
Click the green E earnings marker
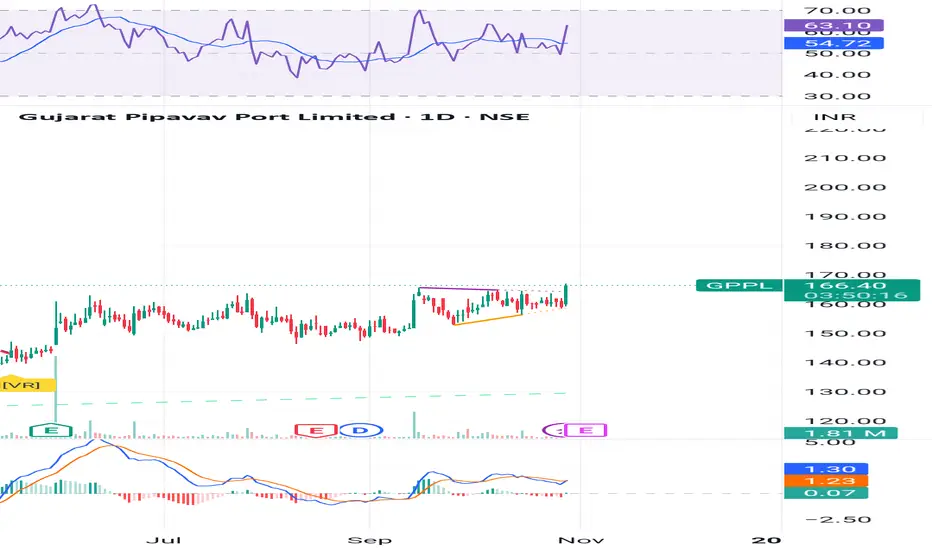point(51,430)
